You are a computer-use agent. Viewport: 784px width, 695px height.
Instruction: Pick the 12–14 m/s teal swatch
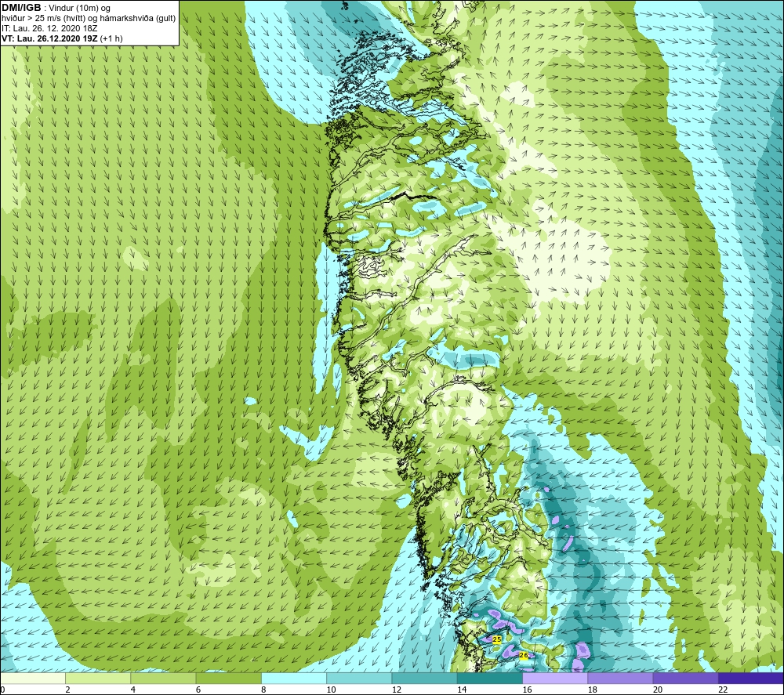click(x=424, y=679)
